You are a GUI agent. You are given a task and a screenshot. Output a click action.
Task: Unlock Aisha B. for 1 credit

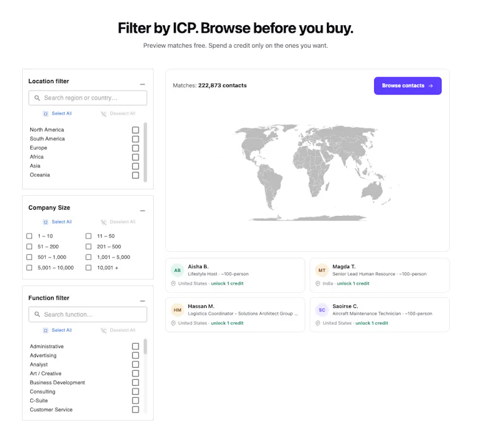(x=227, y=283)
